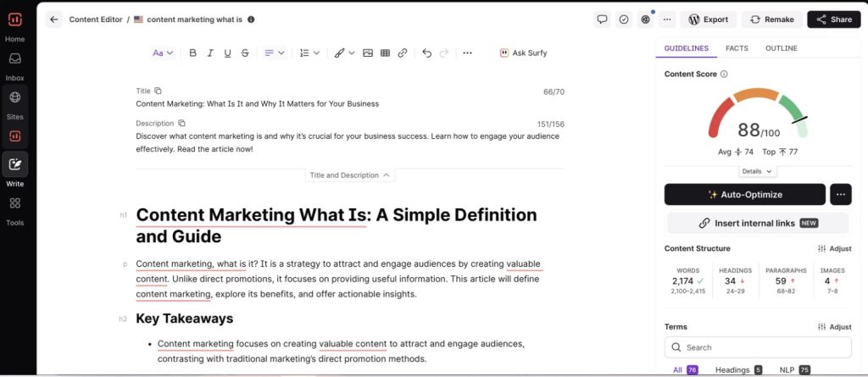
Task: Open the Aa text style dropdown
Action: pos(163,53)
